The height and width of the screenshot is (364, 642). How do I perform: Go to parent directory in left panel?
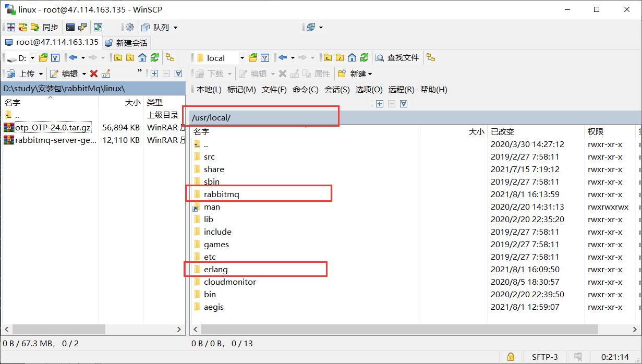[118, 58]
